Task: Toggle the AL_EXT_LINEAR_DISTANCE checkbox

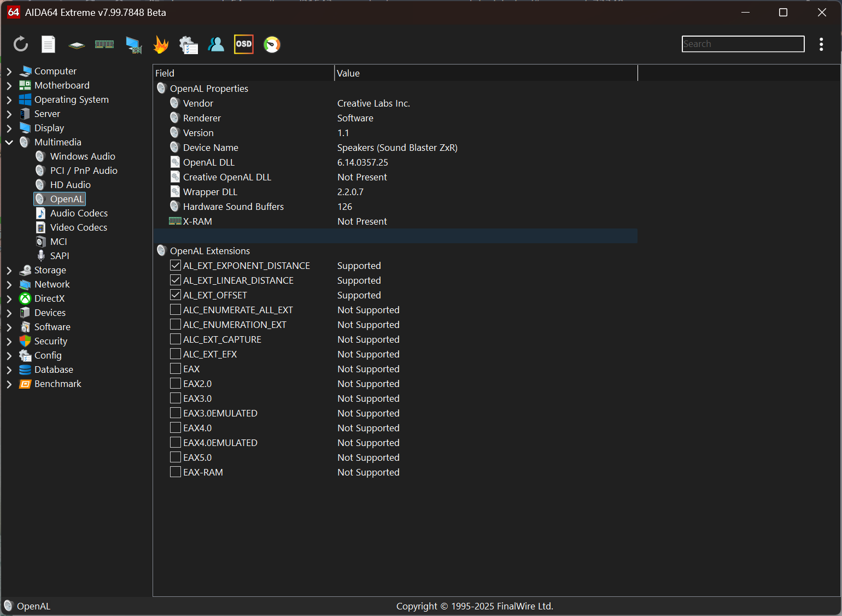Action: click(x=176, y=280)
